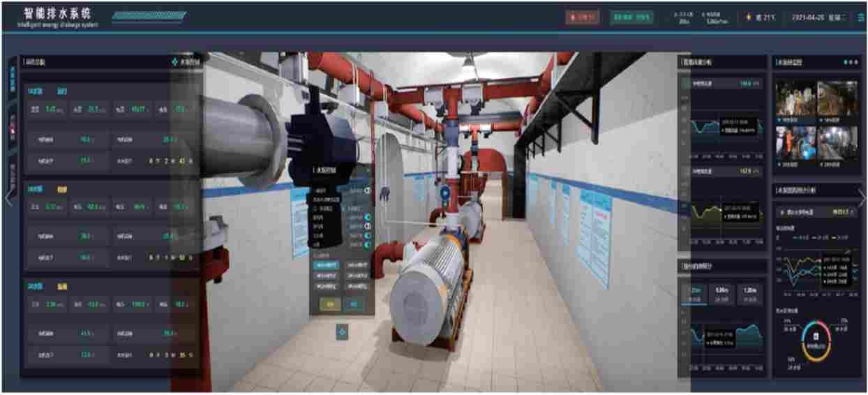This screenshot has height=395, width=868.
Task: Click the red alarm button in header
Action: (582, 17)
